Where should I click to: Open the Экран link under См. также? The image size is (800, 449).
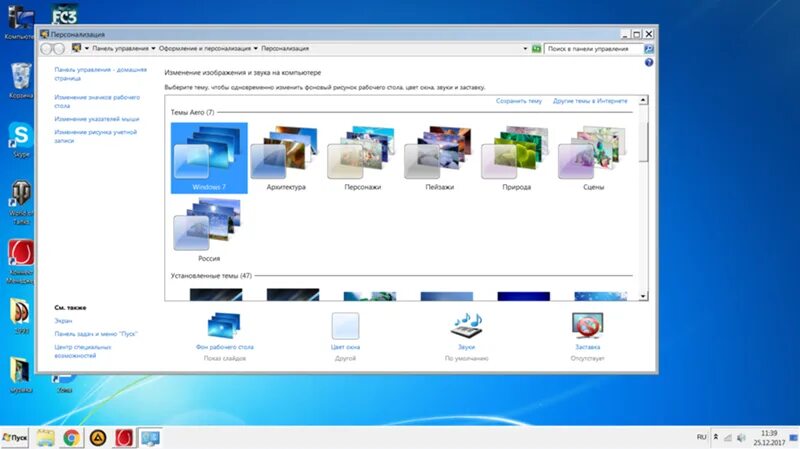point(63,321)
